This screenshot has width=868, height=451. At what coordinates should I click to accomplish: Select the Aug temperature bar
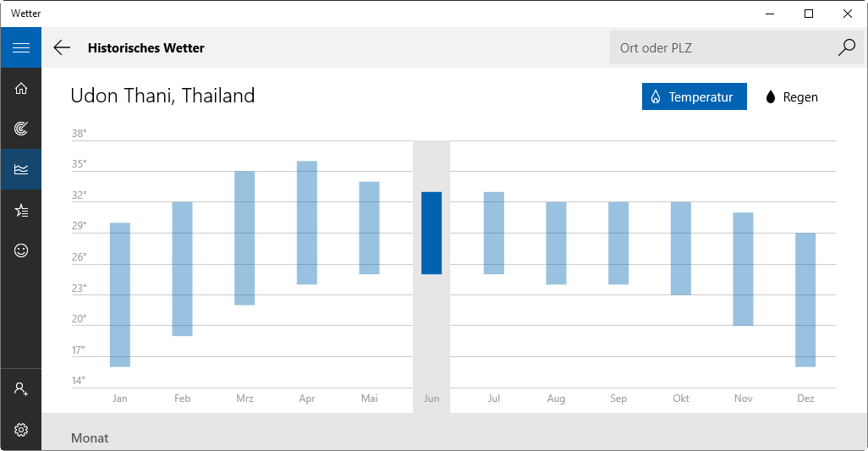[x=557, y=244]
